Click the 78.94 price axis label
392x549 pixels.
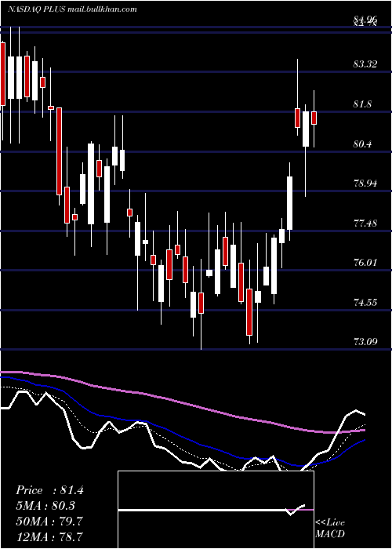point(365,183)
